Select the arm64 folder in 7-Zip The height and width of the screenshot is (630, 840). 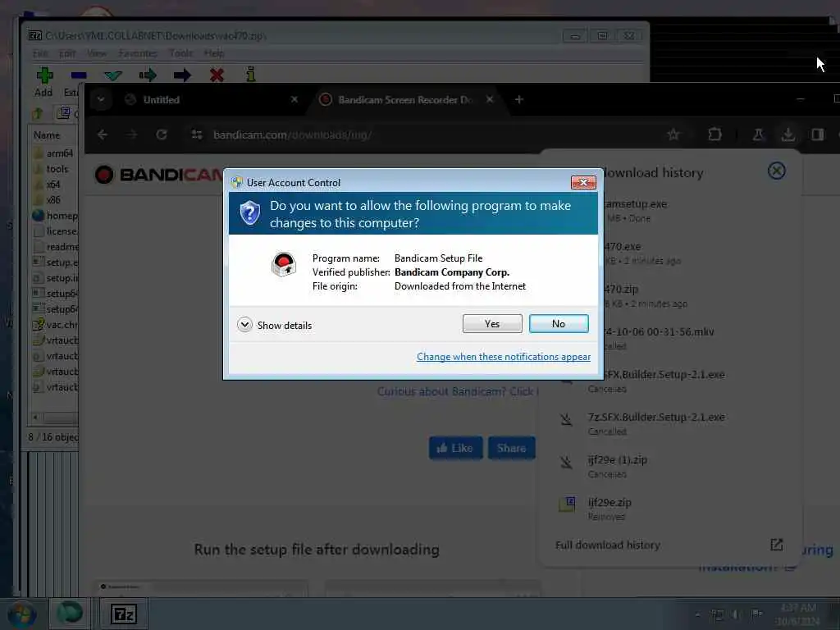55,153
